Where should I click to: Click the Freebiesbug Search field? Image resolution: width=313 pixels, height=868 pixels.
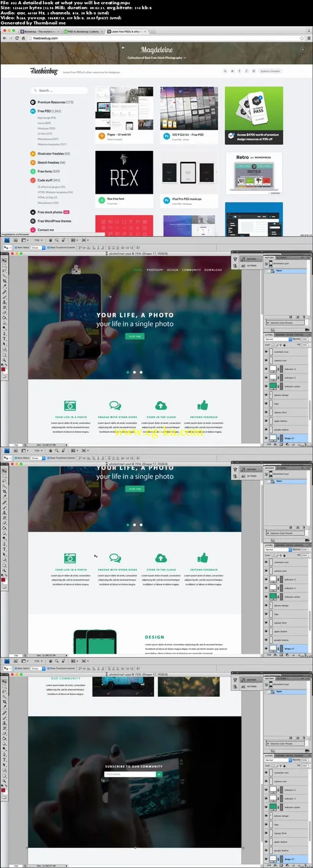pos(59,90)
